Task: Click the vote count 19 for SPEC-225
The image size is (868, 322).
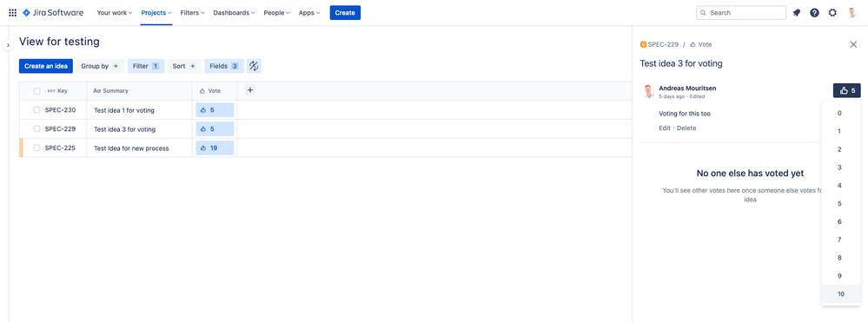Action: click(x=215, y=148)
